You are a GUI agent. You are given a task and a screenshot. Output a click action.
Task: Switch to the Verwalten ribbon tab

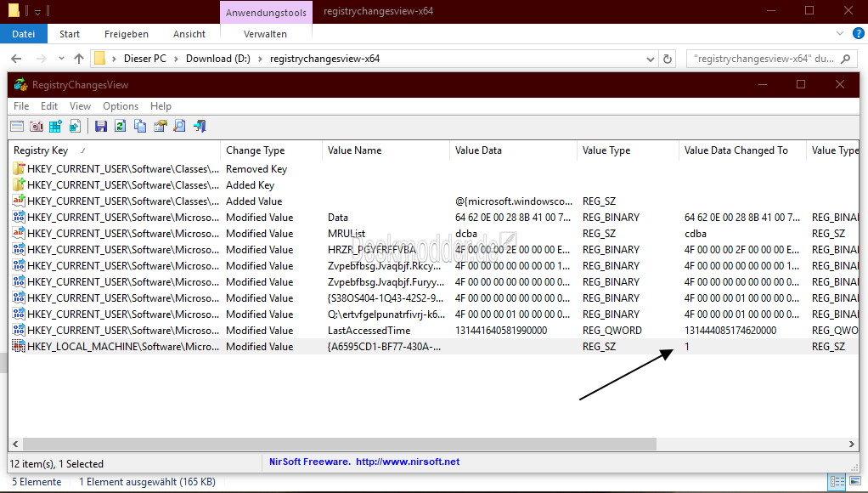coord(265,34)
